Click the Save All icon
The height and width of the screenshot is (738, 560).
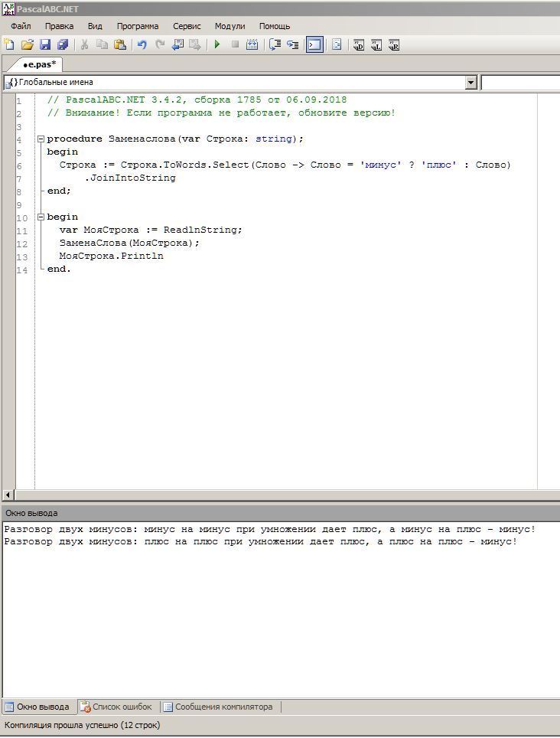point(63,44)
